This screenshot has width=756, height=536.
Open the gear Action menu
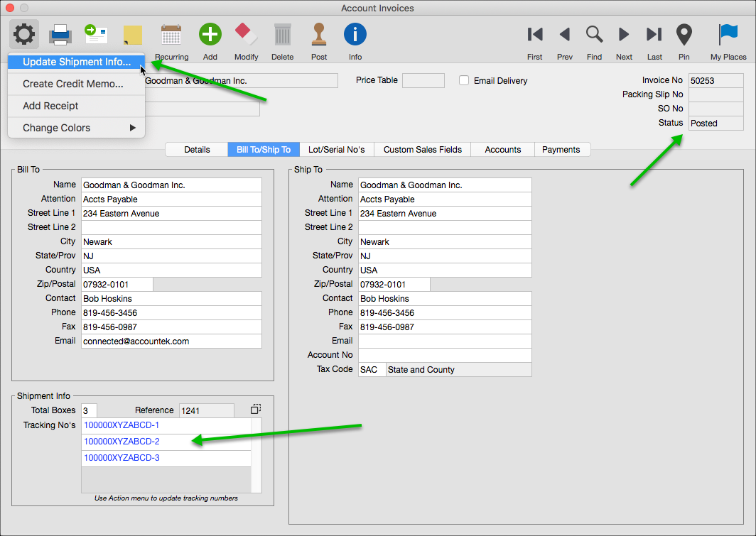24,33
